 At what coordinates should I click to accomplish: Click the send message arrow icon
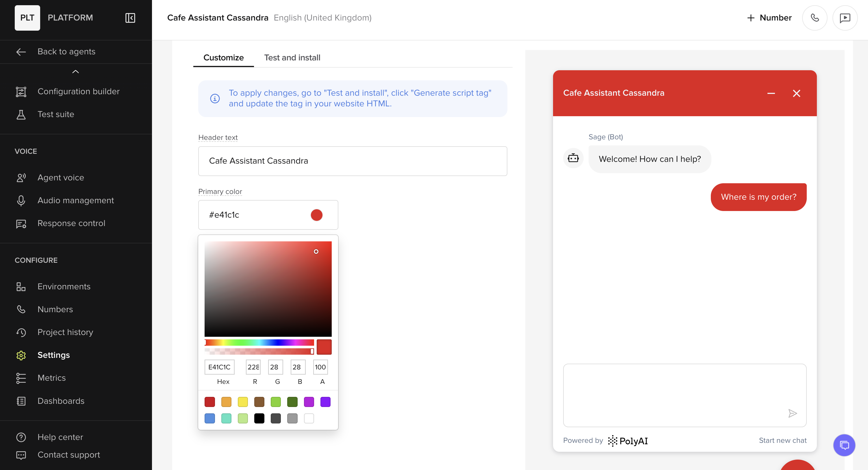(793, 413)
